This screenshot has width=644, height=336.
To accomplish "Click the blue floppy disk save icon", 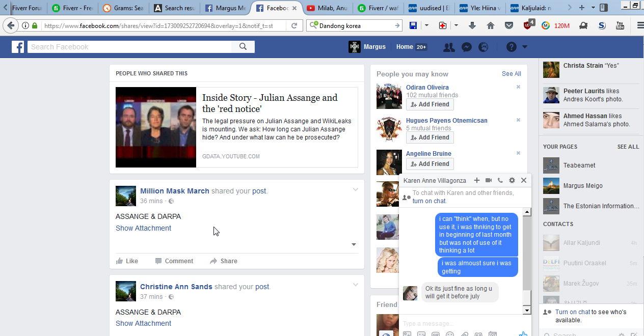I will tap(413, 25).
